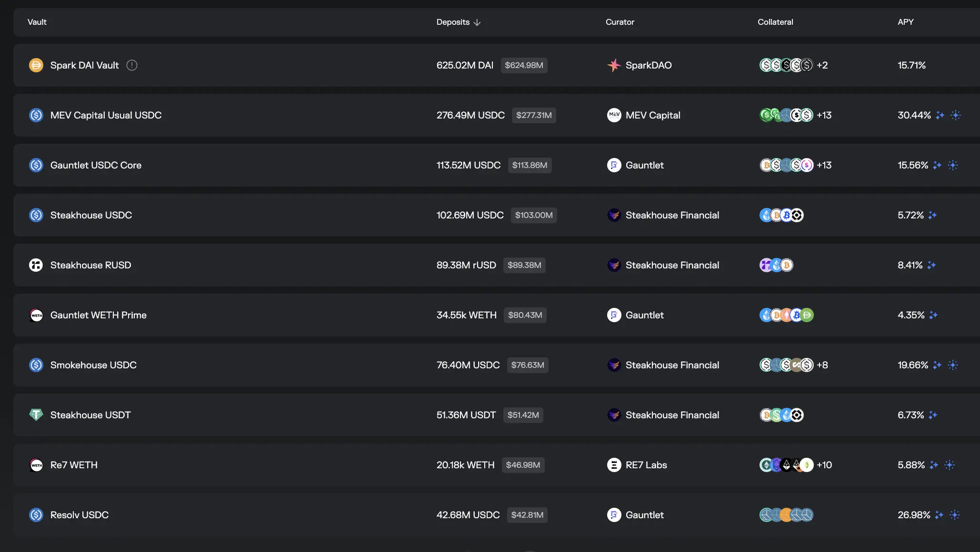Click the SparkDAO curator star icon
This screenshot has width=980, height=552.
coord(614,65)
